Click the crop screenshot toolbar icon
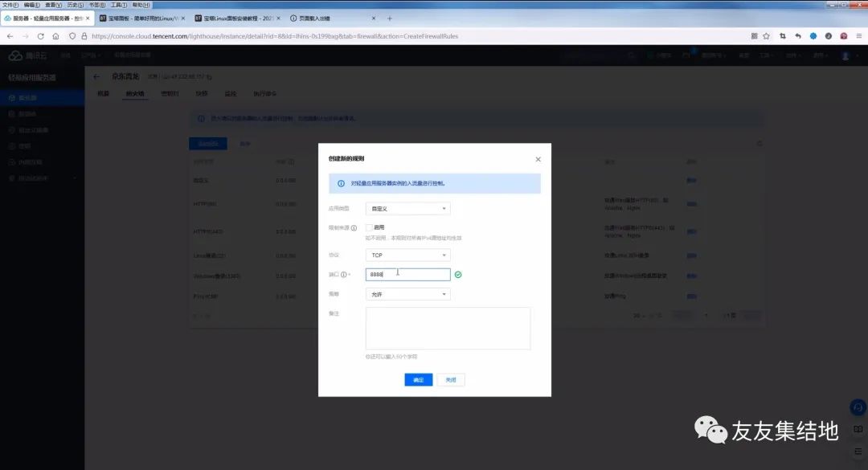The width and height of the screenshot is (868, 470). [x=783, y=36]
